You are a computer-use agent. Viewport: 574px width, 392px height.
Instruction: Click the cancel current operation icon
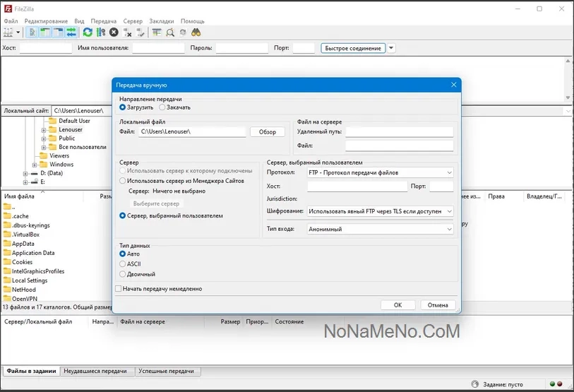tap(114, 32)
